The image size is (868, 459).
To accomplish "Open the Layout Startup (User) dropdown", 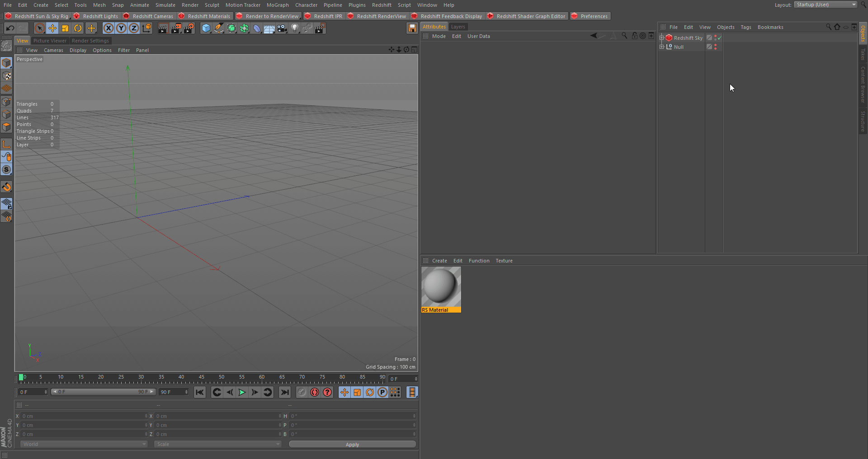I will click(826, 5).
